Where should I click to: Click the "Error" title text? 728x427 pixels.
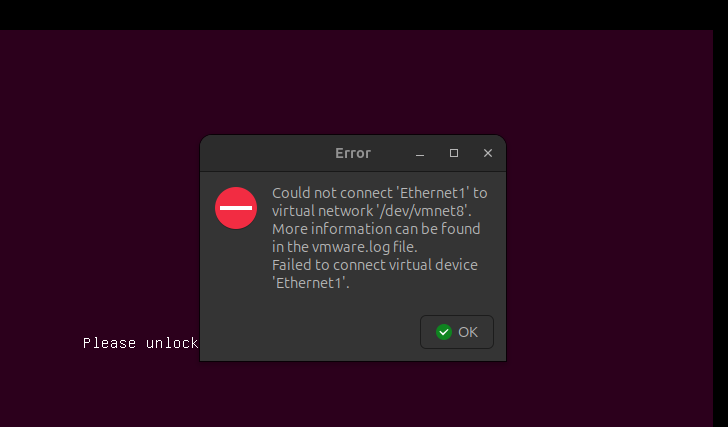point(353,153)
